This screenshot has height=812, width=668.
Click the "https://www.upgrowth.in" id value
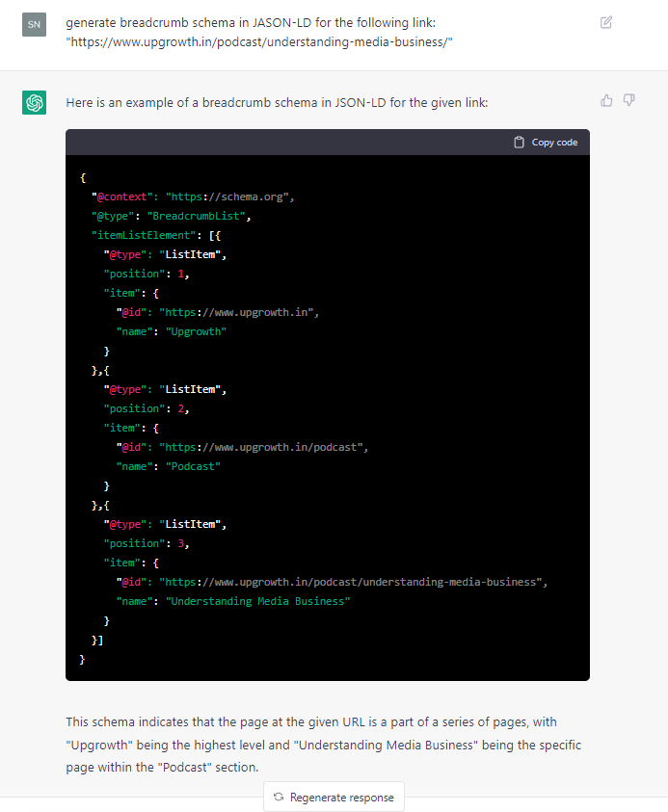[x=236, y=313]
